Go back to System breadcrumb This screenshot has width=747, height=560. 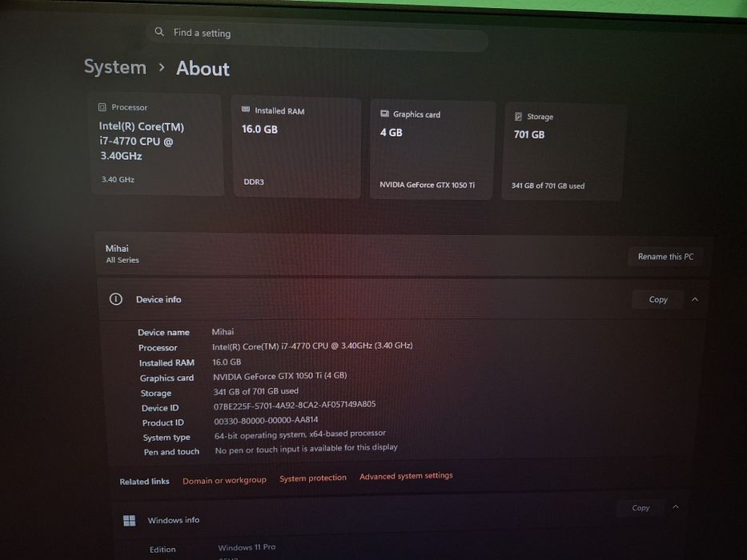click(x=115, y=66)
